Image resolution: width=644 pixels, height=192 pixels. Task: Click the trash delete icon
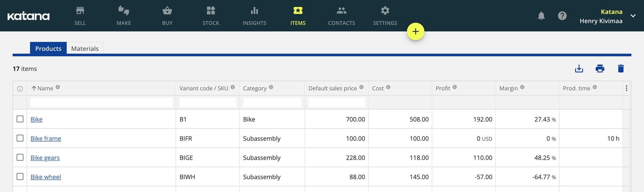click(621, 69)
